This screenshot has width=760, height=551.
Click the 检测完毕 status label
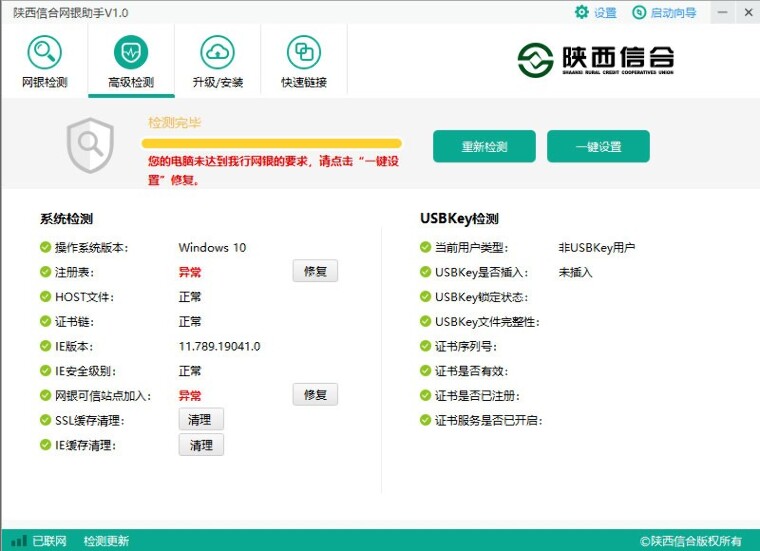[174, 123]
